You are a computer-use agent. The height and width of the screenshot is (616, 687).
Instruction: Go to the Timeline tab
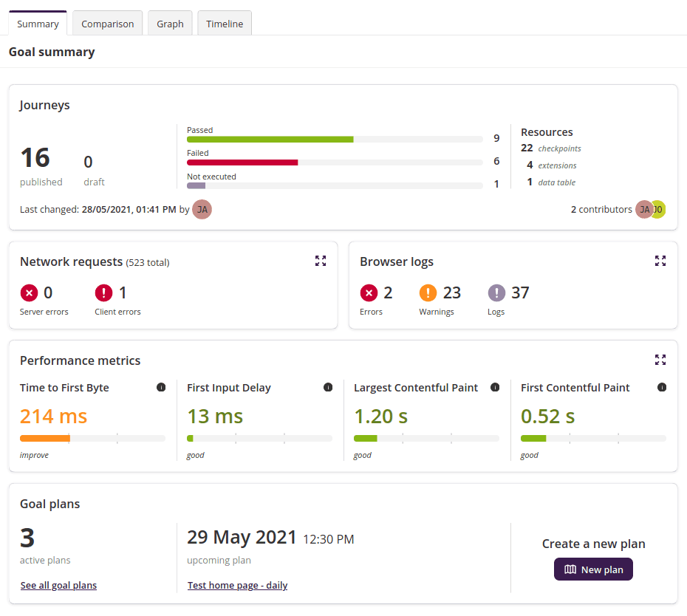225,24
